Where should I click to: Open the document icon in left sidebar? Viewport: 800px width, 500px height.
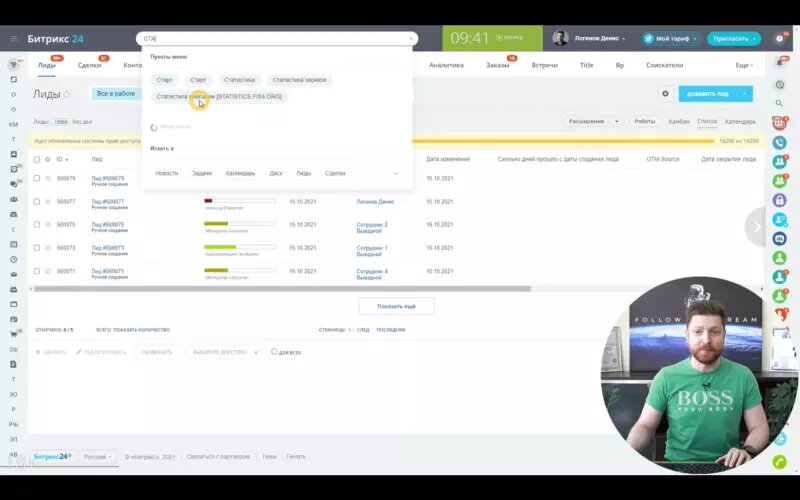tap(14, 364)
